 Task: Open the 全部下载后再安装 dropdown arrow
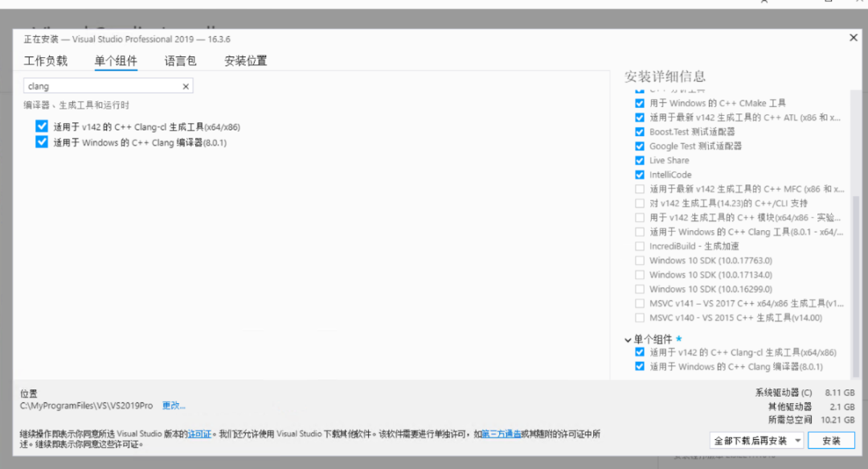[798, 442]
